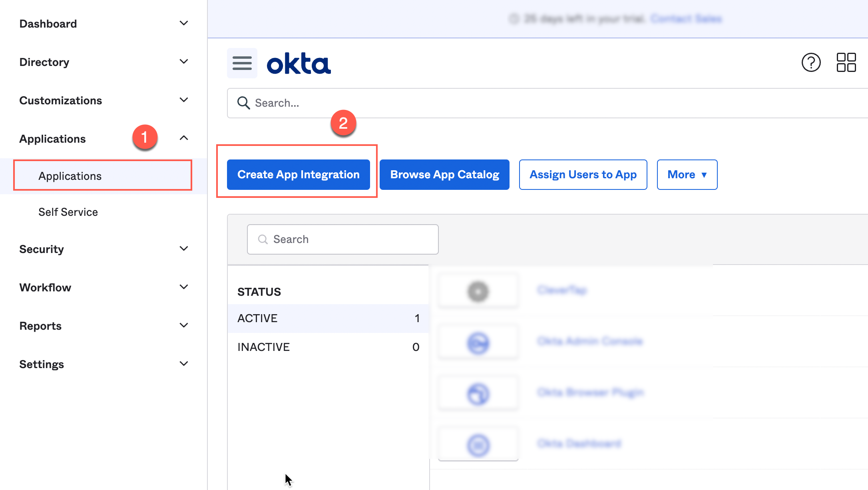Open the Okta Dashboard link
868x490 pixels.
pos(579,443)
